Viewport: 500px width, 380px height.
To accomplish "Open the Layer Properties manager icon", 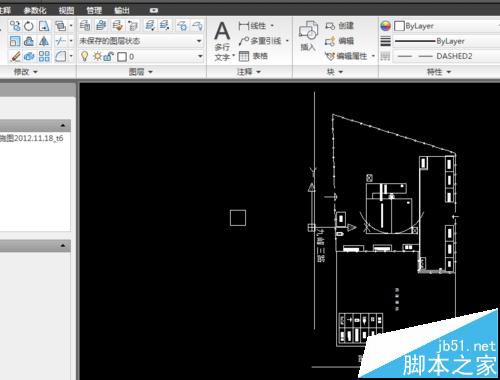I will pos(85,26).
